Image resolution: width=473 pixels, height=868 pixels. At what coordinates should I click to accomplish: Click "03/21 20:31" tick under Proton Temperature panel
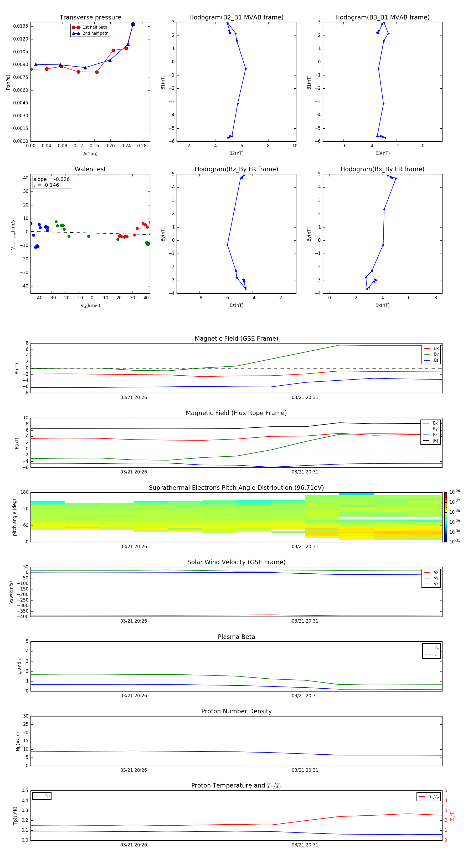tap(305, 845)
